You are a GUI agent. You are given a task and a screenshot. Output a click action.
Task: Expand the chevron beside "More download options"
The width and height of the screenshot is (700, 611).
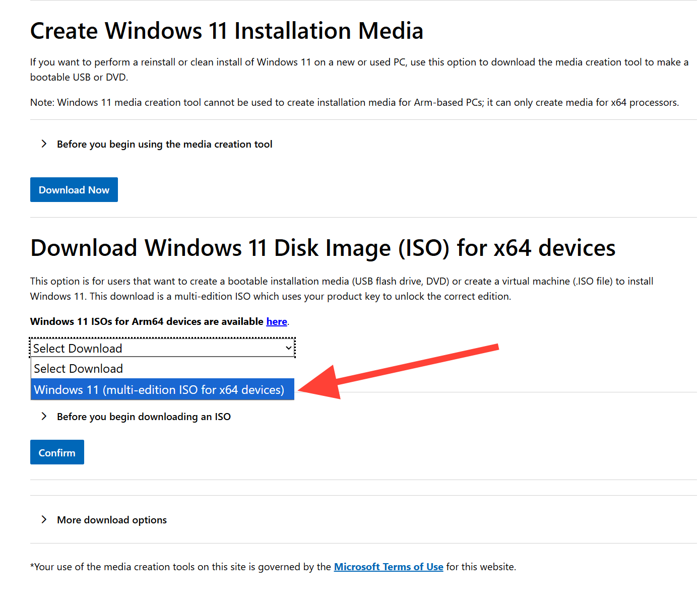[x=44, y=520]
